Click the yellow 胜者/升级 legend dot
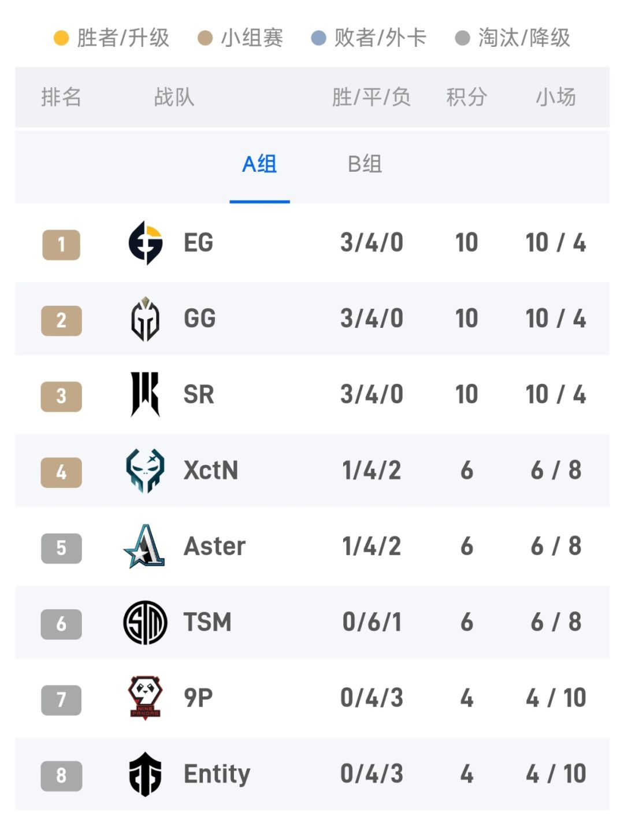 coord(61,38)
